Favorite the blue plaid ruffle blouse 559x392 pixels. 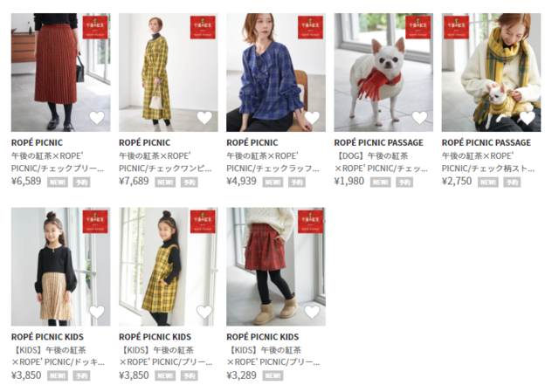point(312,118)
